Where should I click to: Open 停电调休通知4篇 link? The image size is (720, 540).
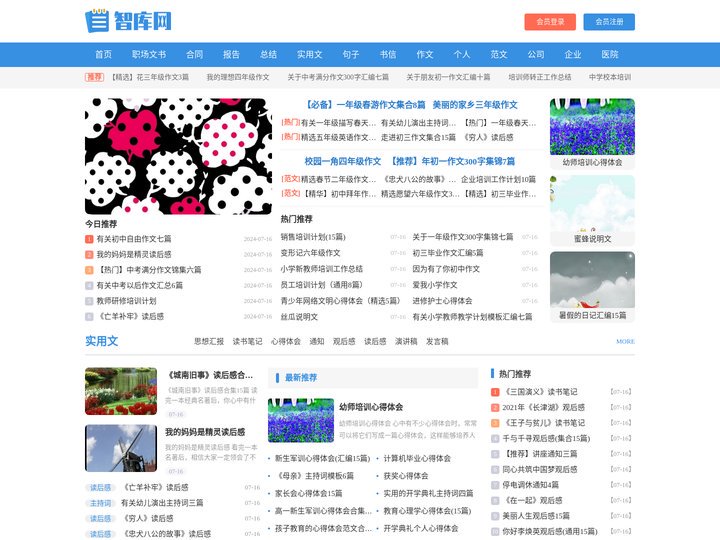(x=530, y=485)
